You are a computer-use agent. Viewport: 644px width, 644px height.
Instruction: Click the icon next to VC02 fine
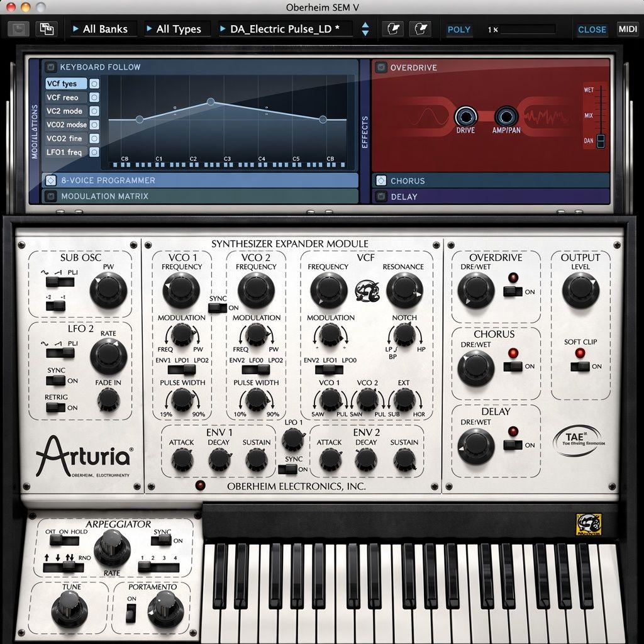94,138
